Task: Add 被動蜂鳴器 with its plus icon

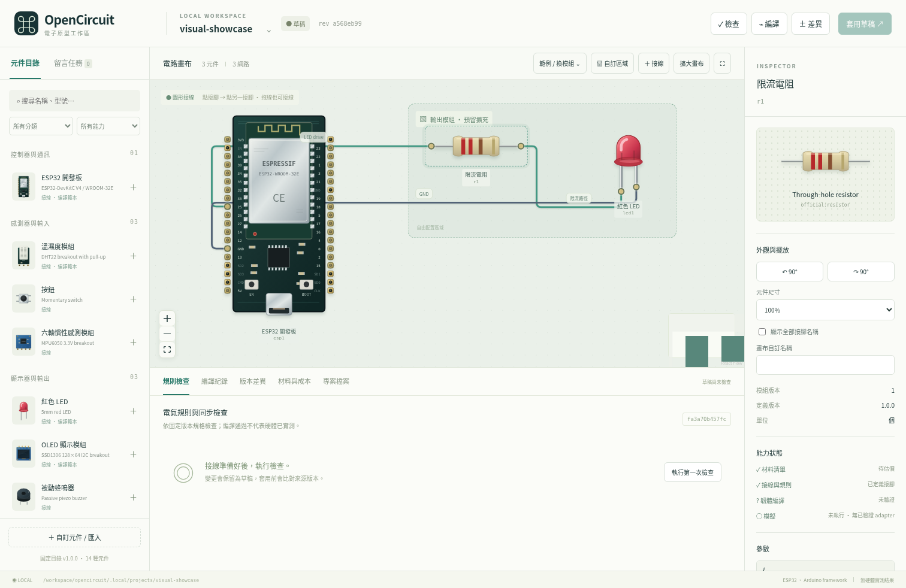Action: 133,498
